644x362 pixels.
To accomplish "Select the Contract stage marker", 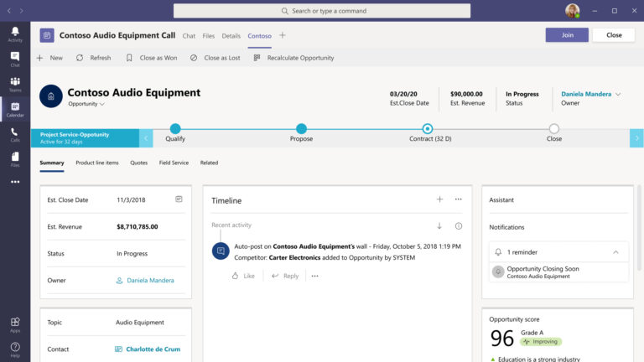I will pyautogui.click(x=427, y=129).
